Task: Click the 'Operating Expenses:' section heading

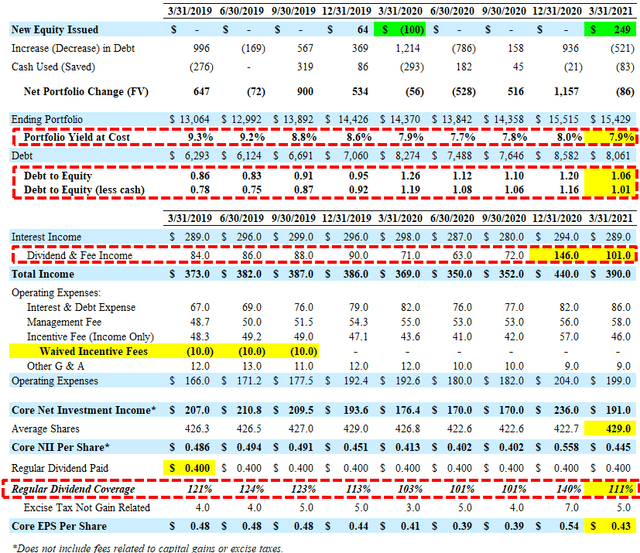Action: pos(56,293)
